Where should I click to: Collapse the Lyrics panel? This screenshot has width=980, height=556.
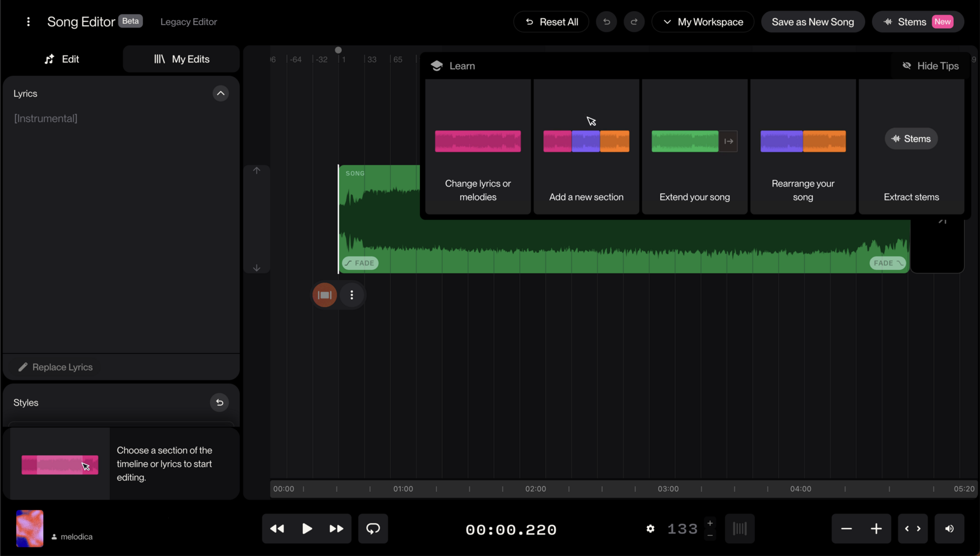click(x=220, y=93)
